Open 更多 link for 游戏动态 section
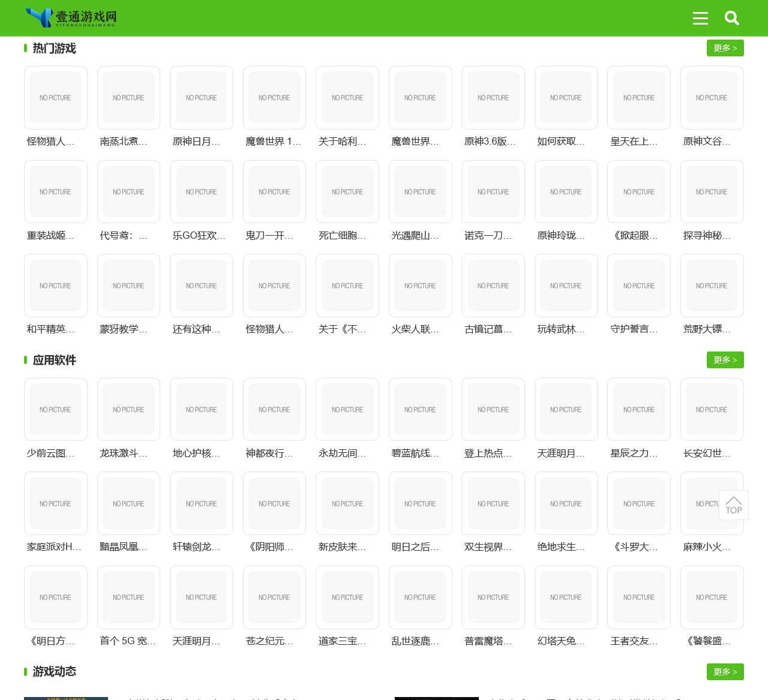 [725, 672]
